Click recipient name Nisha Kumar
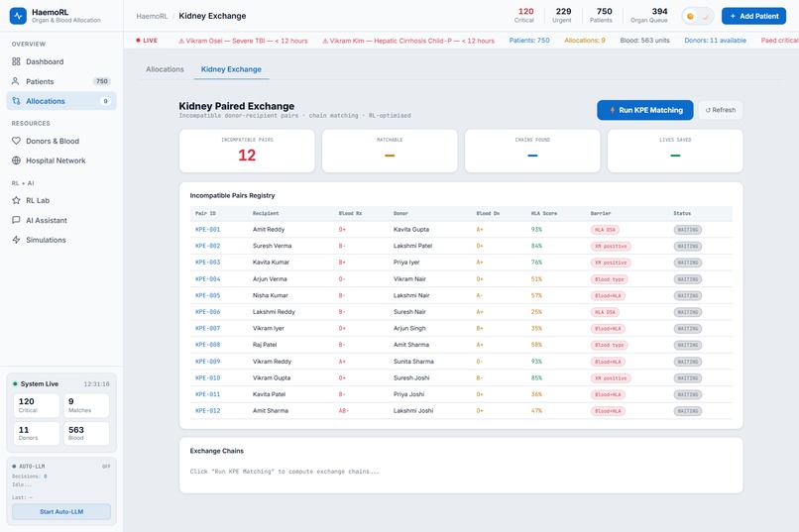Viewport: 799px width, 532px height. (x=270, y=295)
